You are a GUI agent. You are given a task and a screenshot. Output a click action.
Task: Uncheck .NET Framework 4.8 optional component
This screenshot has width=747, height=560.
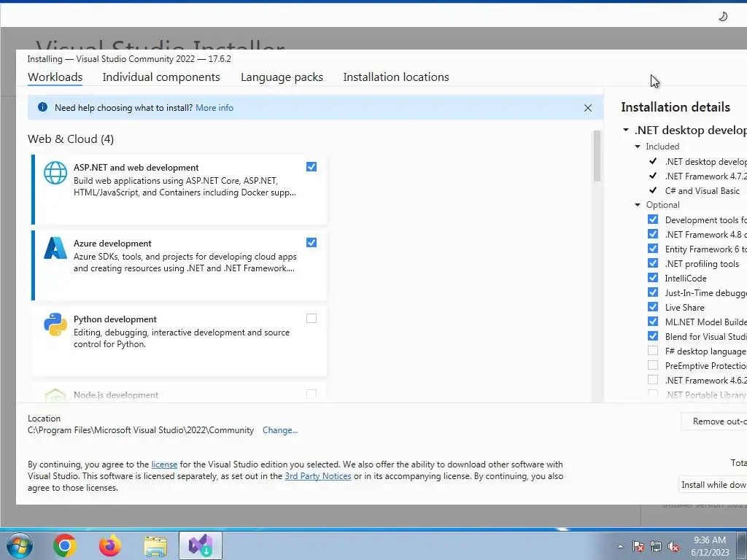click(x=653, y=234)
